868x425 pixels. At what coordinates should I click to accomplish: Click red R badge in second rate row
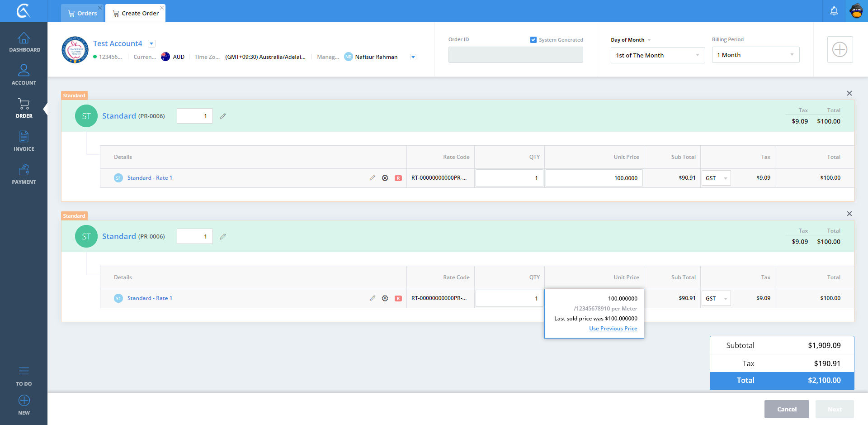point(398,298)
